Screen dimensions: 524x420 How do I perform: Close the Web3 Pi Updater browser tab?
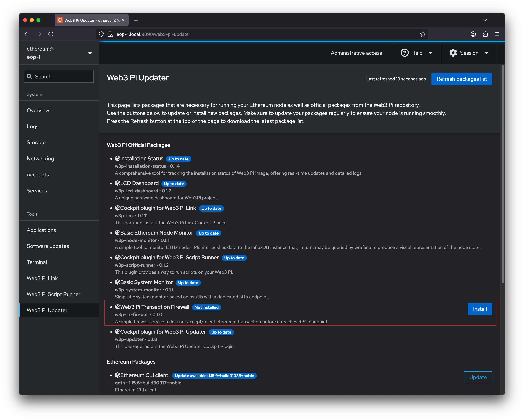(x=123, y=20)
